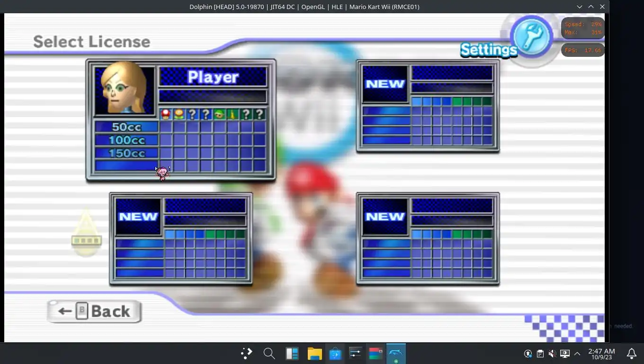Screen dimensions: 644x364
Task: Open the red, blue and green taskbar app
Action: click(x=376, y=354)
